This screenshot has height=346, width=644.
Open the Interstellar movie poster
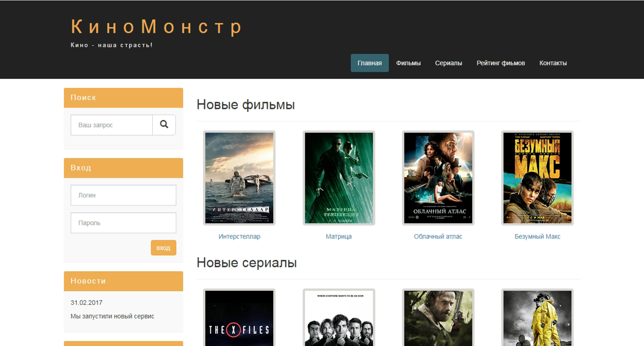239,178
